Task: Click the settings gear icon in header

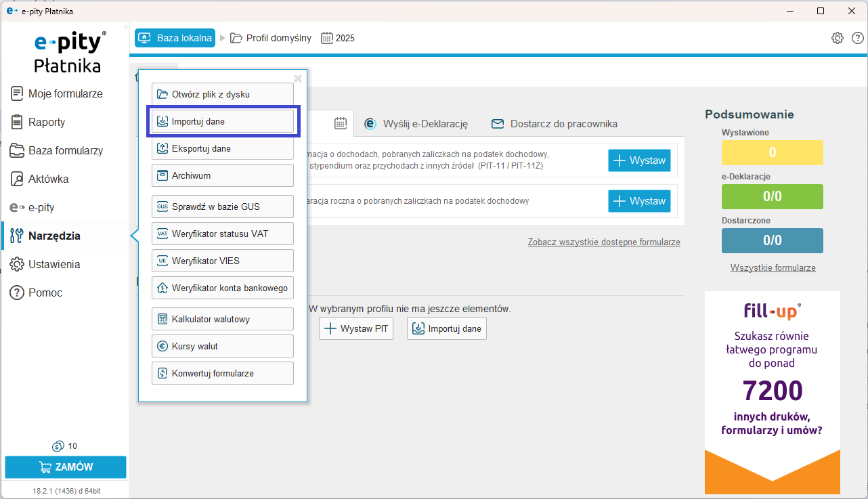Action: (x=838, y=38)
